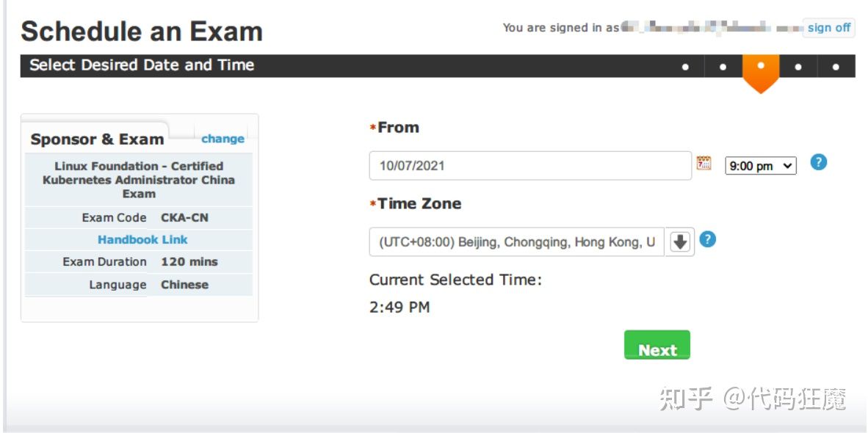Select the Sponsor & Exam tab
This screenshot has width=868, height=433.
tap(97, 139)
